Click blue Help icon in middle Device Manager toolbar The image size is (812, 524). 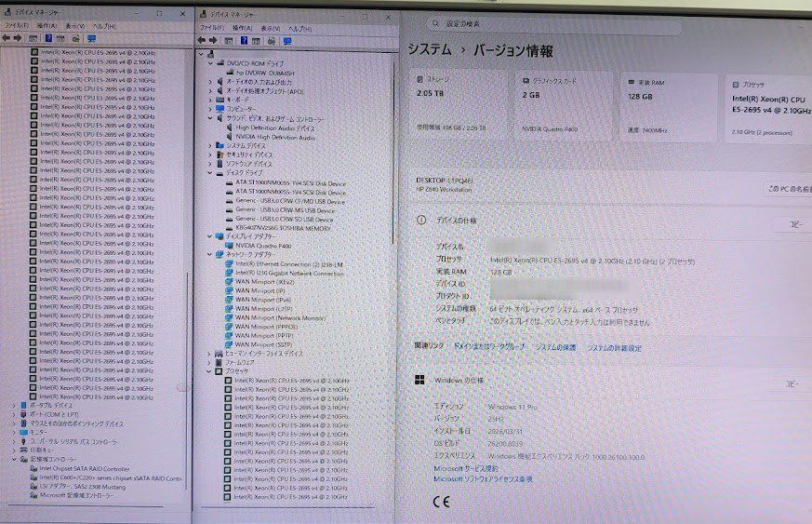[x=244, y=40]
